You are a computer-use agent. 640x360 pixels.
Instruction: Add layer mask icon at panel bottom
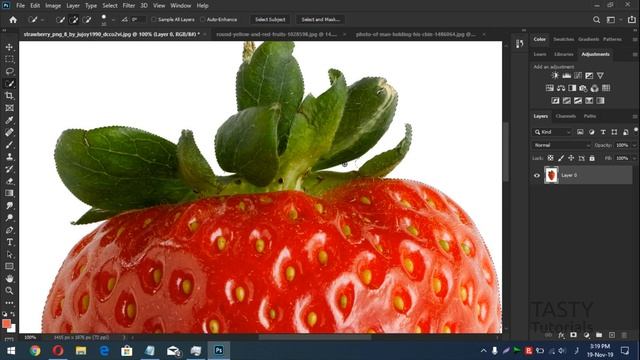tap(573, 335)
